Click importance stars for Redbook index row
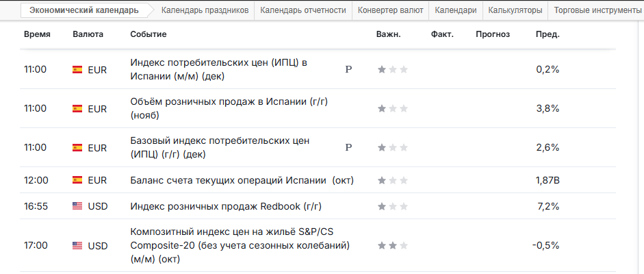The image size is (644, 274). 393,206
